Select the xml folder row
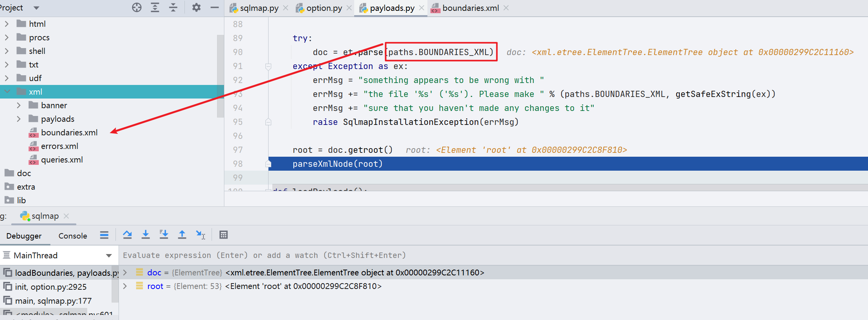 pos(112,92)
